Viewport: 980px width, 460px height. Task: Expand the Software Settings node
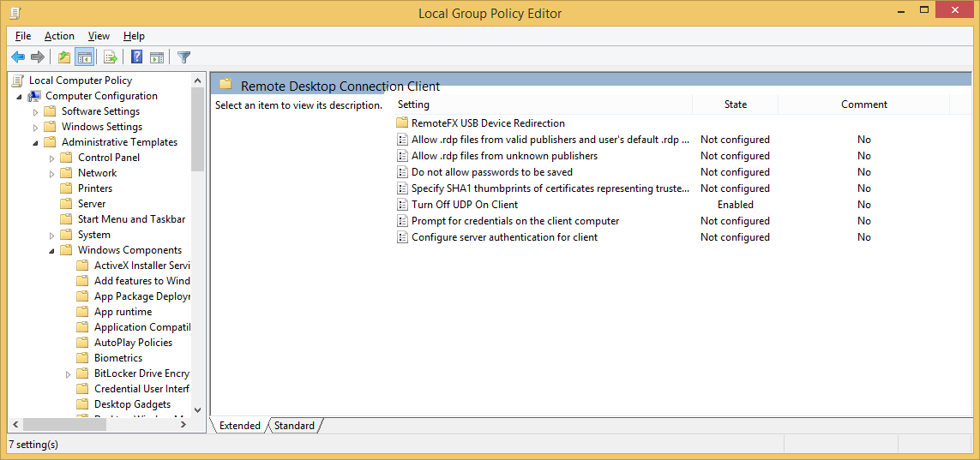(36, 111)
